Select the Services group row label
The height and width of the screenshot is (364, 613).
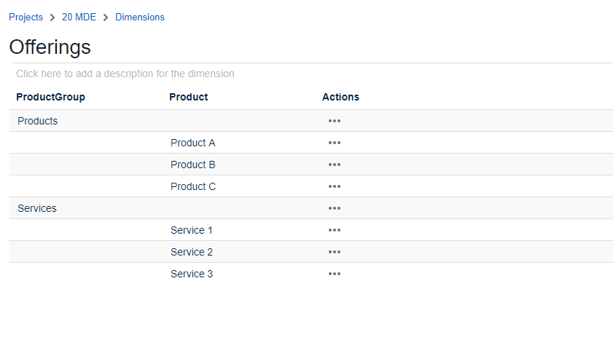coord(37,208)
